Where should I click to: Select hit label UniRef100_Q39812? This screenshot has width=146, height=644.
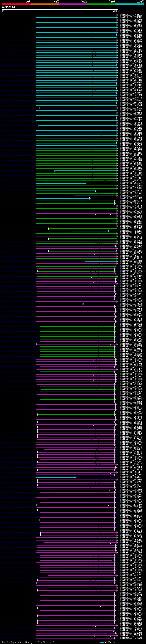pos(131,304)
